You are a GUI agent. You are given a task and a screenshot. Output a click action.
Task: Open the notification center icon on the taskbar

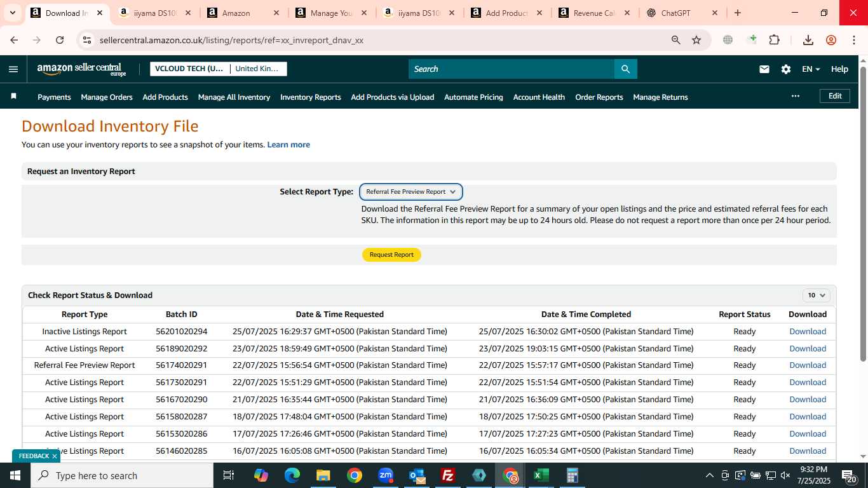(848, 475)
